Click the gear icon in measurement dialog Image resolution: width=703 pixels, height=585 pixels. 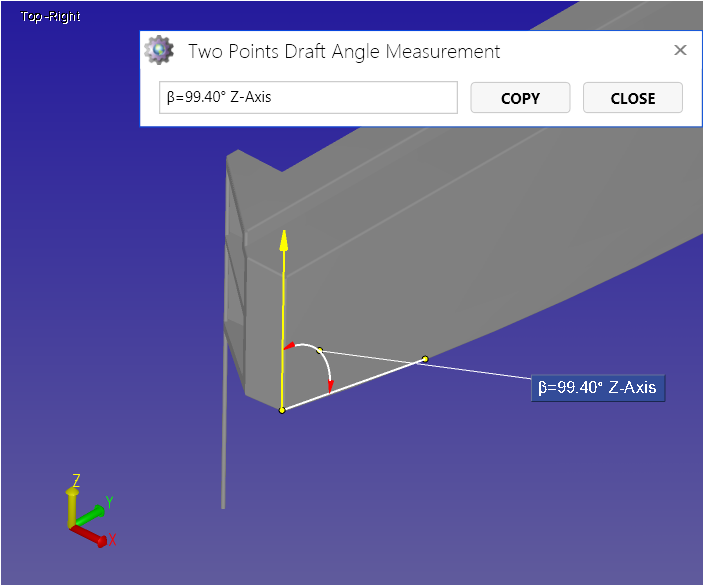(159, 50)
